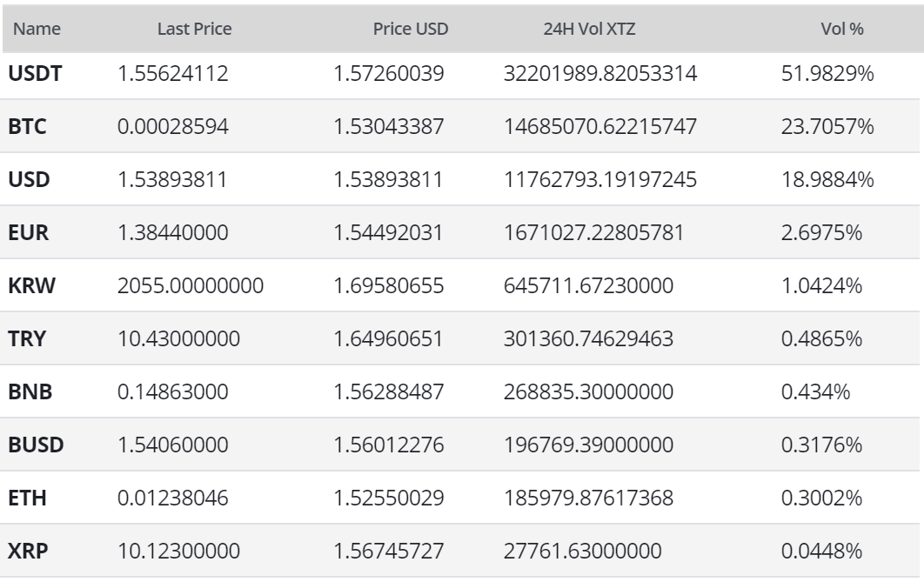The height and width of the screenshot is (582, 924).
Task: Click the Last Price column header
Action: 195,29
